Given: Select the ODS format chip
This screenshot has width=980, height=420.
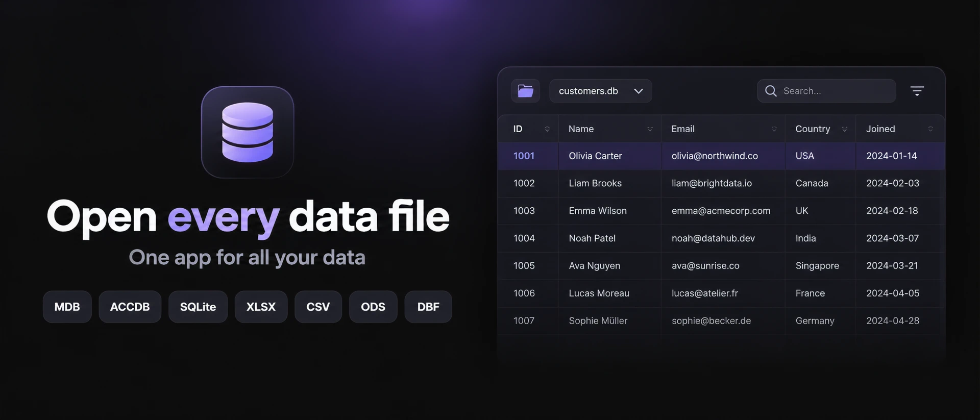Looking at the screenshot, I should [373, 307].
